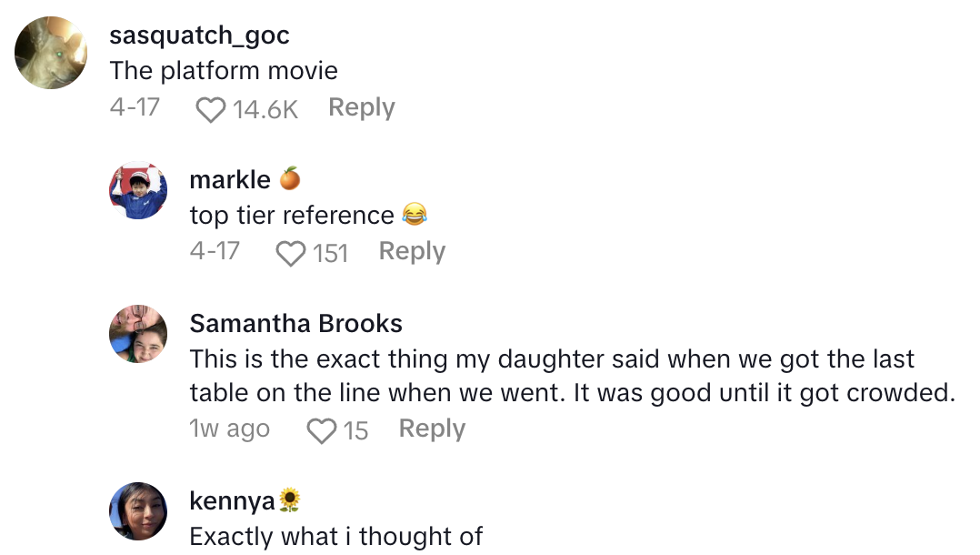Open kennya's username link
Screen dimensions: 980x555
coord(232,500)
